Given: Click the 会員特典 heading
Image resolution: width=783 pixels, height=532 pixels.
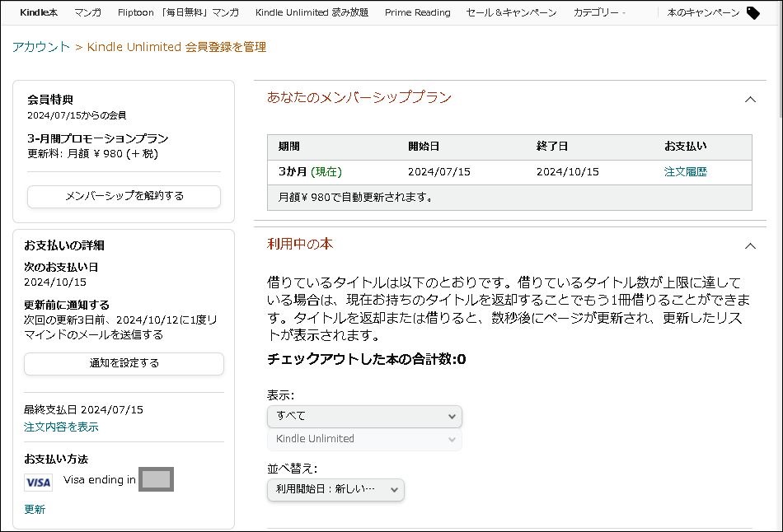Looking at the screenshot, I should click(50, 100).
